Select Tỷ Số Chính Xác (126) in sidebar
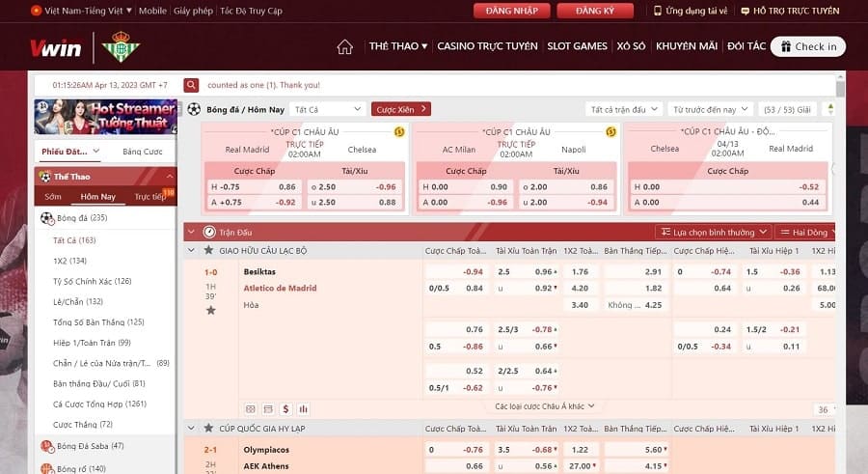Viewport: 868px width, 474px height. tap(92, 281)
